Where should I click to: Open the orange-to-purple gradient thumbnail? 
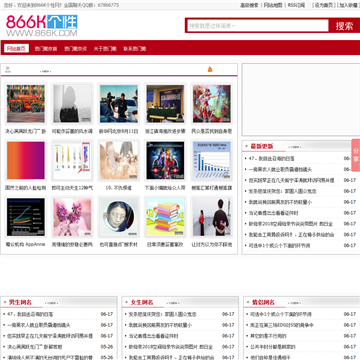[26, 160]
